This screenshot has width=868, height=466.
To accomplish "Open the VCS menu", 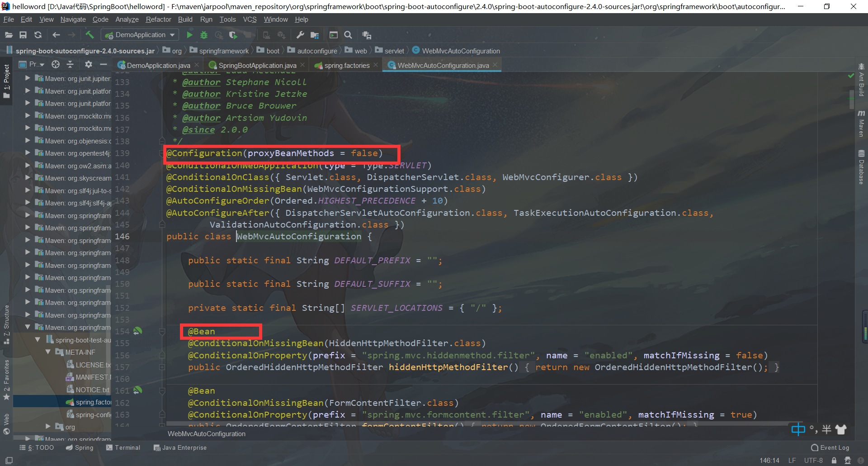I will [250, 19].
